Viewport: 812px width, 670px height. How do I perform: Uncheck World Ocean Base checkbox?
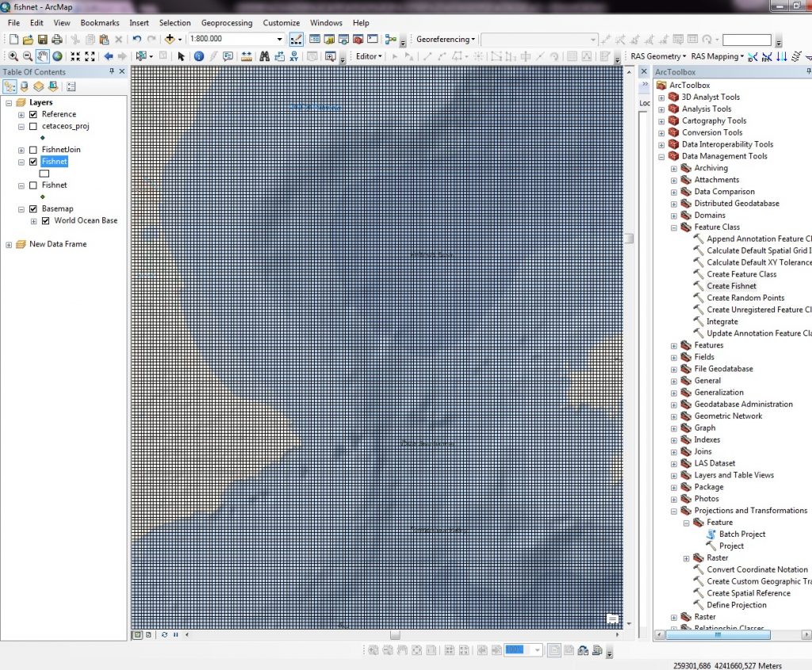coord(45,220)
